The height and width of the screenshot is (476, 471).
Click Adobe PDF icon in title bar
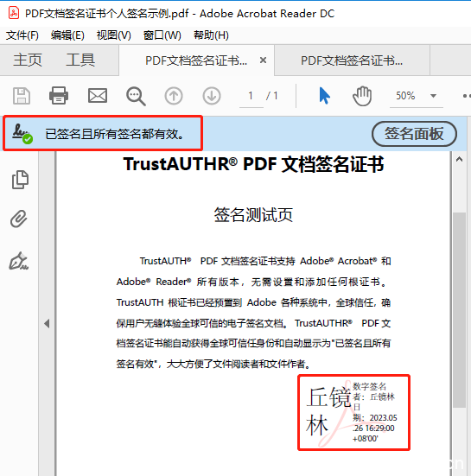coord(14,13)
